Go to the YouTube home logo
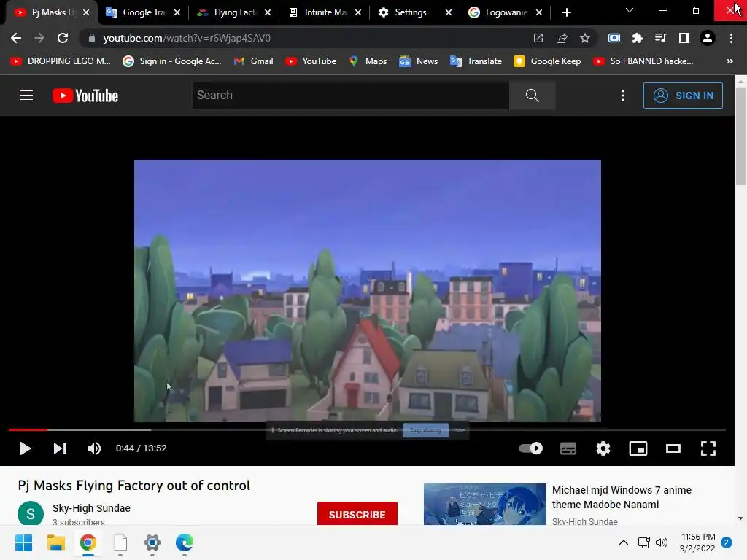The height and width of the screenshot is (560, 747). 85,96
